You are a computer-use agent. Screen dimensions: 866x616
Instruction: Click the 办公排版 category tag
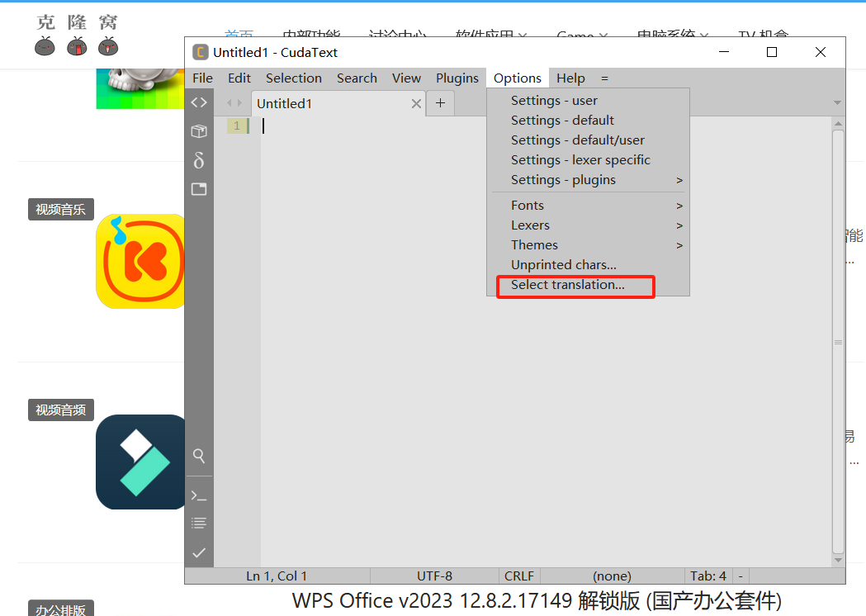point(61,609)
